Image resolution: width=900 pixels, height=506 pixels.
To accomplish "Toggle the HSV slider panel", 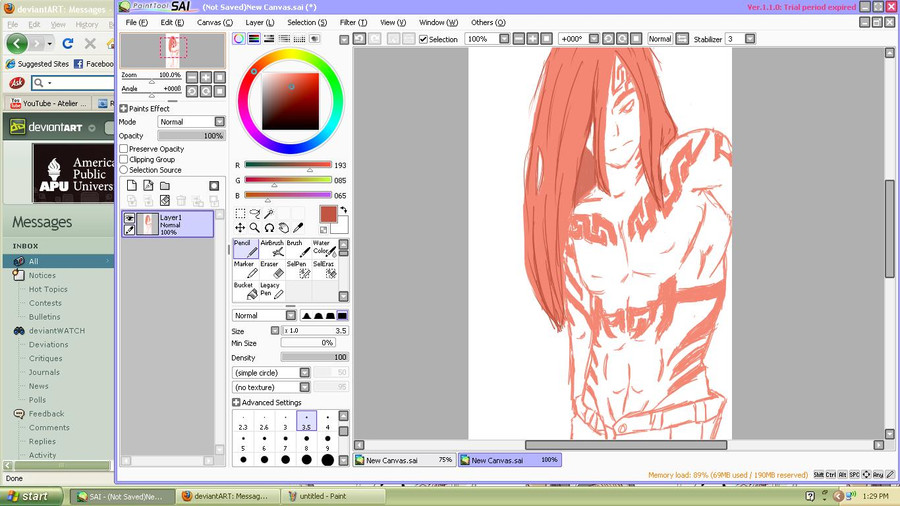I will 269,38.
